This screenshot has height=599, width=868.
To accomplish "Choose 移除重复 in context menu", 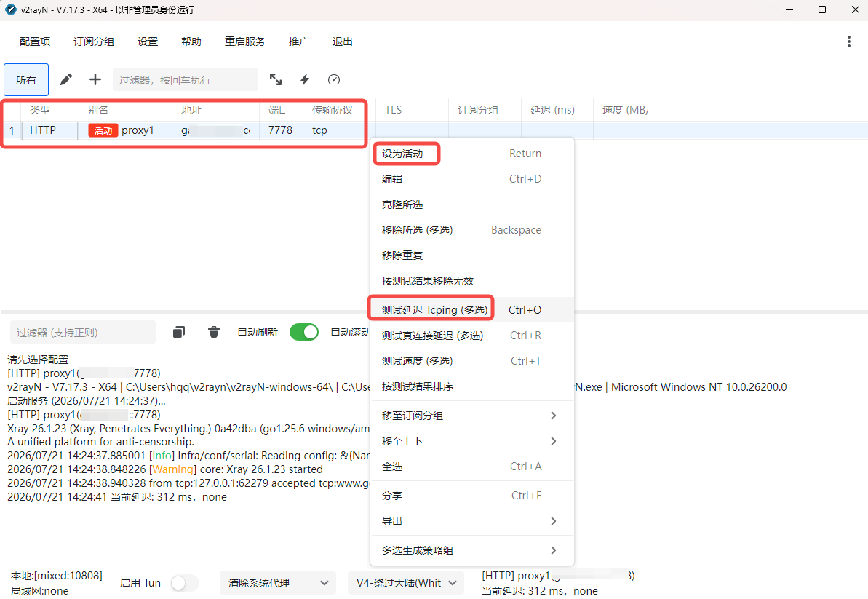I will tap(472, 255).
